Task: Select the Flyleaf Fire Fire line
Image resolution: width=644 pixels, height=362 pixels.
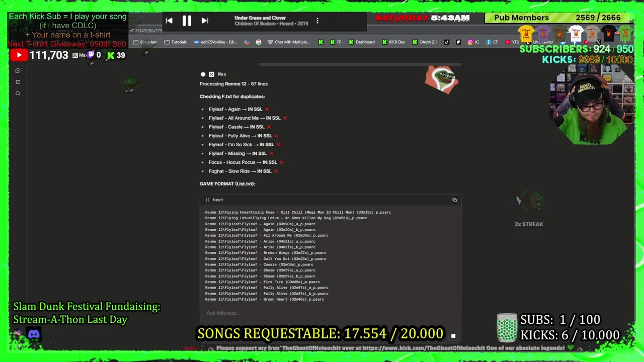Action: [262, 282]
